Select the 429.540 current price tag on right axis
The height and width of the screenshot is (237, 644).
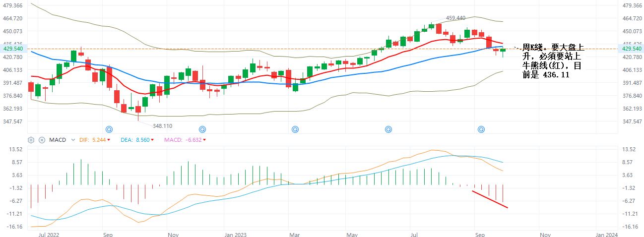pyautogui.click(x=632, y=49)
